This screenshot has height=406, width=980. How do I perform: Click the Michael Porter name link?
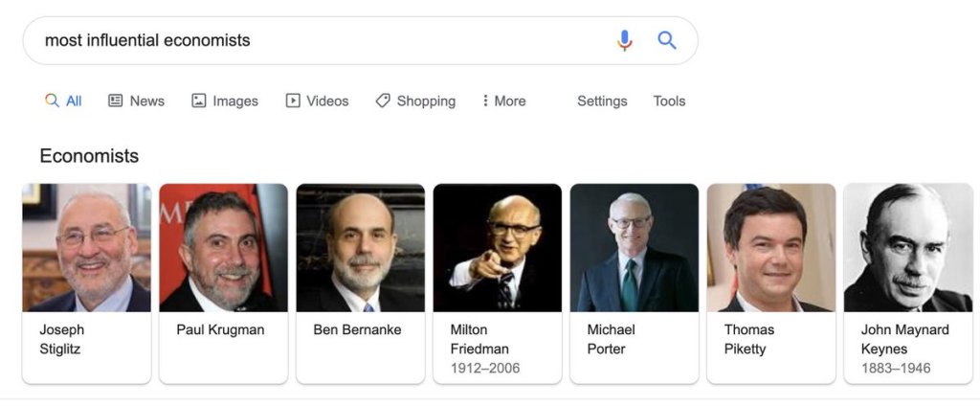(611, 339)
